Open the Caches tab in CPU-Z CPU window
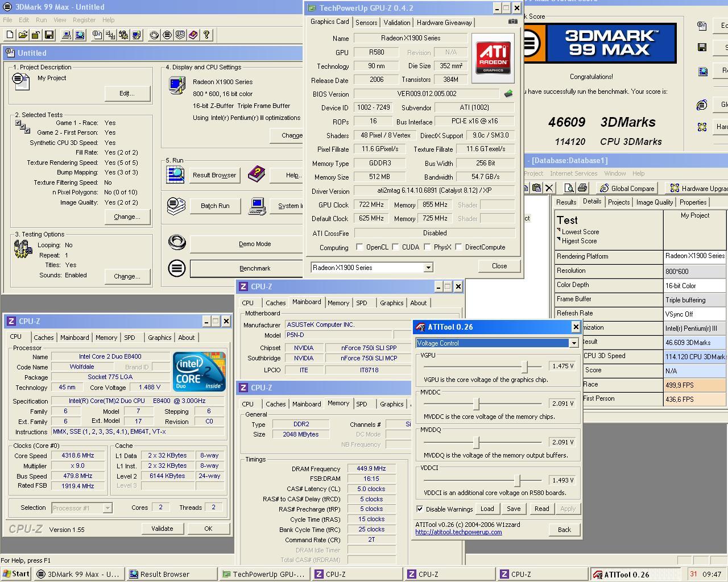Screen dimensions: 728x582 click(44, 338)
